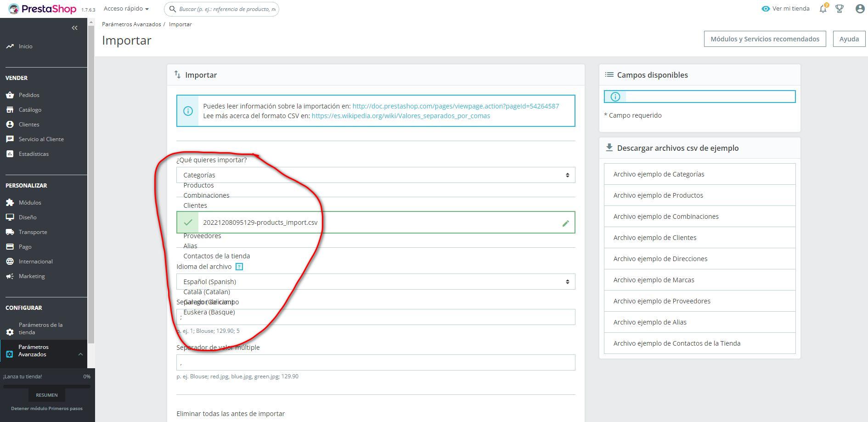Click the uploaded products_import.csv filename
This screenshot has height=422, width=868.
point(260,222)
